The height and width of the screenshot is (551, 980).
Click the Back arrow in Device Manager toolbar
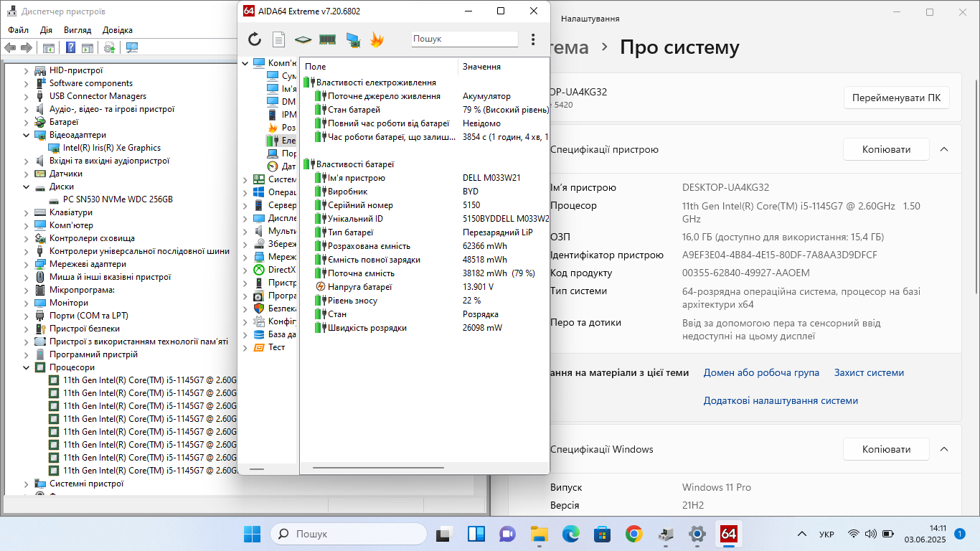coord(10,47)
